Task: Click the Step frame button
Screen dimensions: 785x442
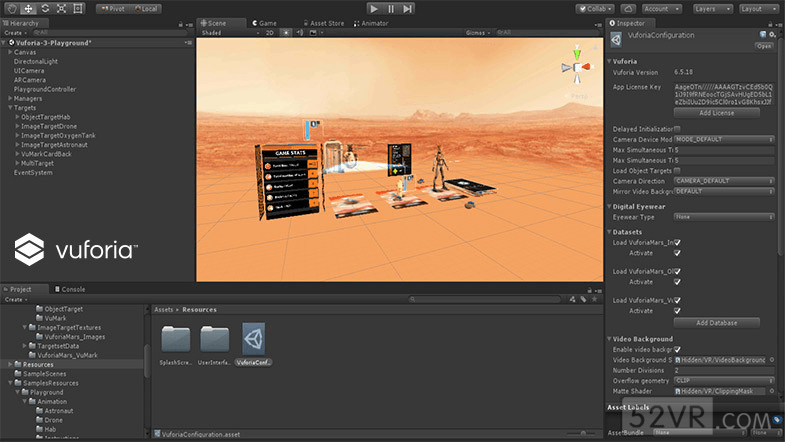Action: (408, 9)
